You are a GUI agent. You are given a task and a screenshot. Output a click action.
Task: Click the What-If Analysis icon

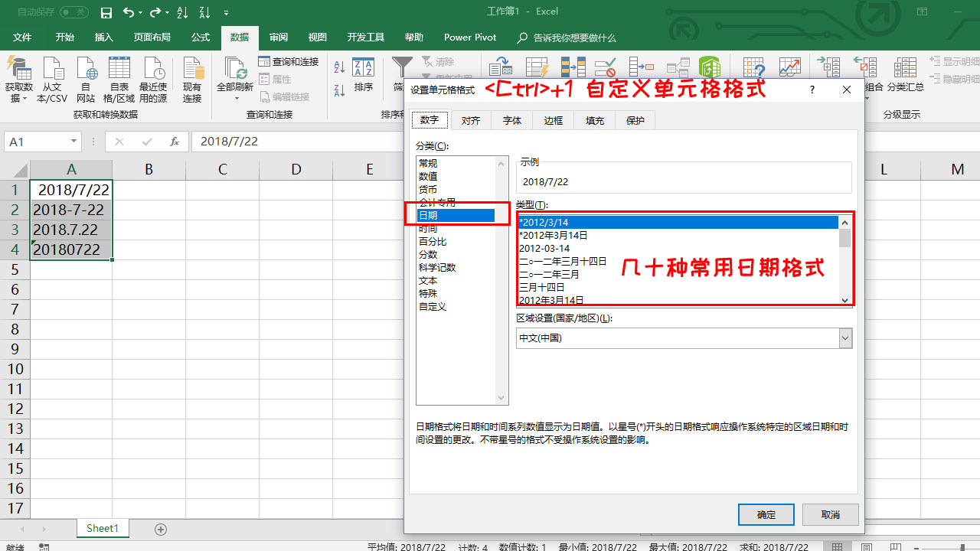[x=754, y=68]
